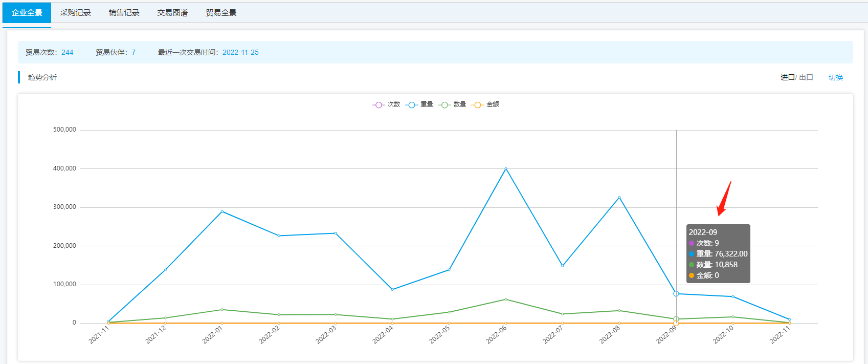Click the 切换 link to switch import/export
Viewport: 868px width, 364px height.
pos(835,77)
